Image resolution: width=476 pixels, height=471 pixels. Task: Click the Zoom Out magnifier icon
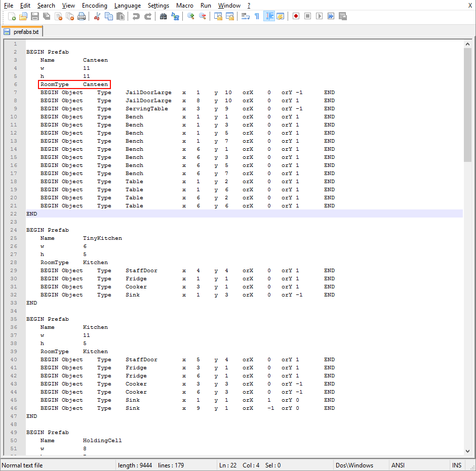203,16
